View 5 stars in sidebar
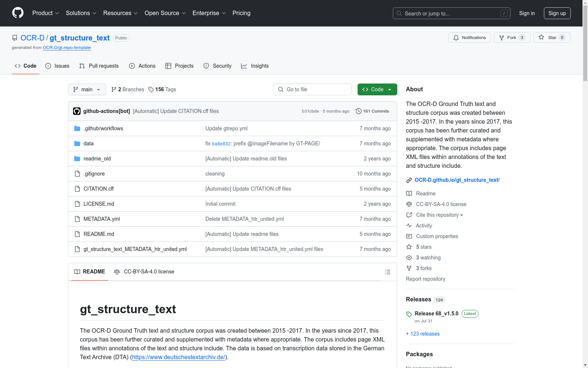The width and height of the screenshot is (588, 368). (x=419, y=247)
